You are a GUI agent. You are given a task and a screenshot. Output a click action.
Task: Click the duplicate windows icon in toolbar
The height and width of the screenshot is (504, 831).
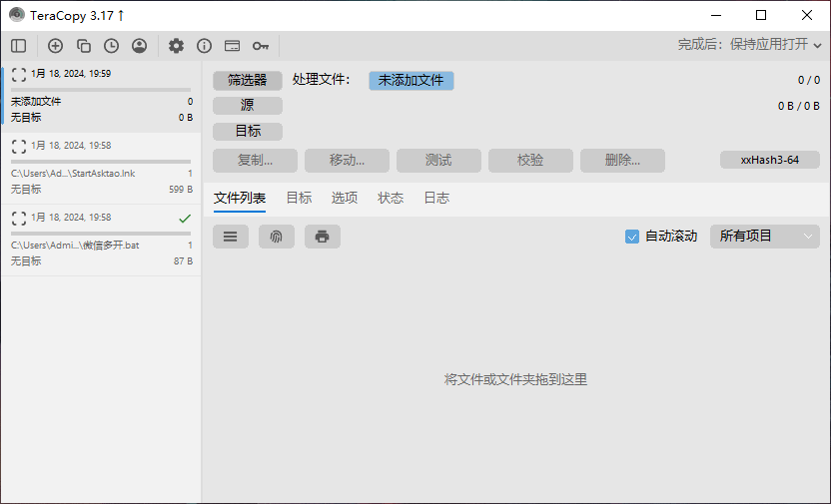(83, 46)
